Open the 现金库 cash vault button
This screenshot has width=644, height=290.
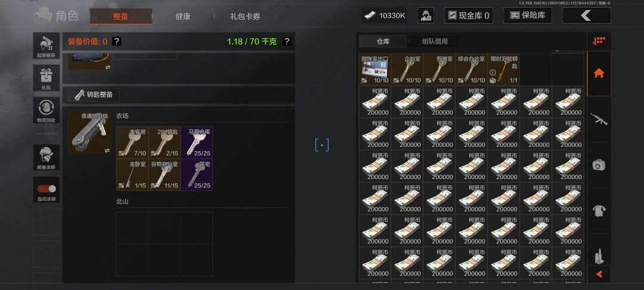(x=469, y=16)
